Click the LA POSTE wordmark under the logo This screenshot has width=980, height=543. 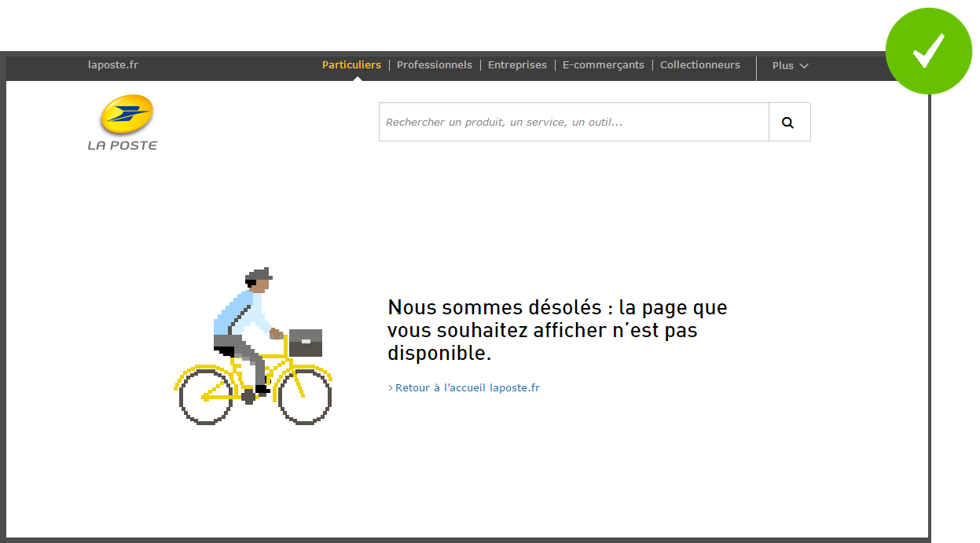click(123, 145)
